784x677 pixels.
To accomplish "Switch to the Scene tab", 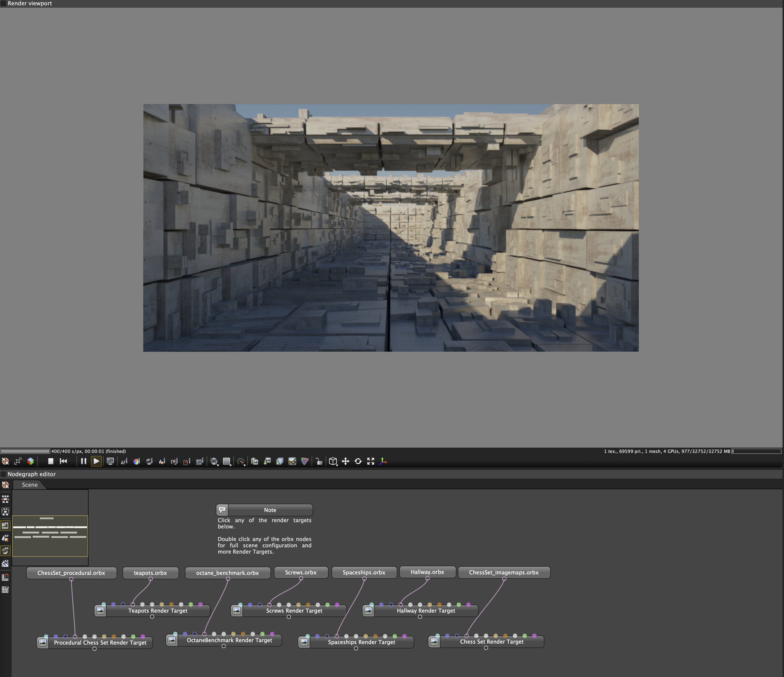I will (30, 485).
